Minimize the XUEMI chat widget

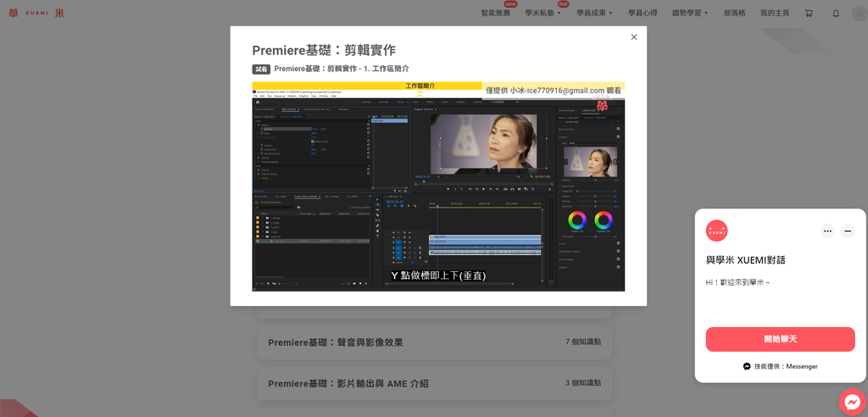(848, 231)
